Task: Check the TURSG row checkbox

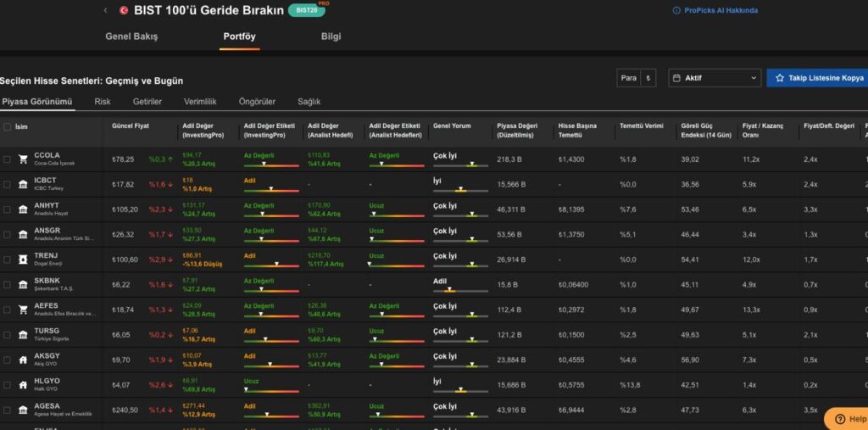Action: pos(7,335)
